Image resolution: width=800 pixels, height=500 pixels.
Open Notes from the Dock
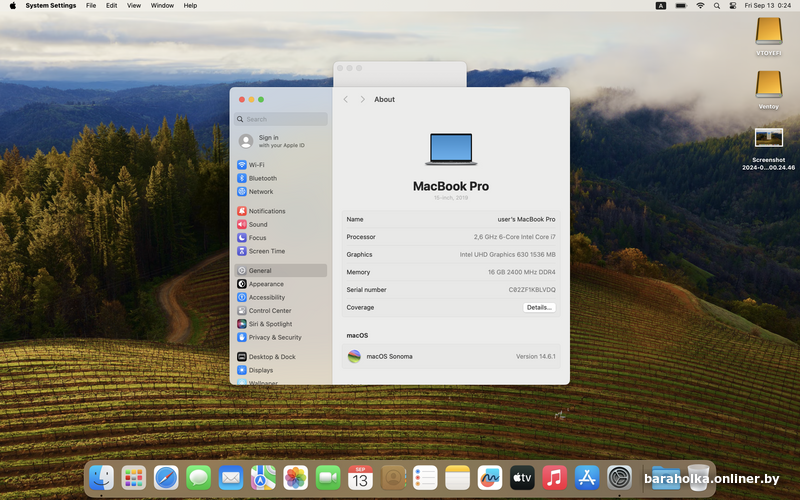point(458,478)
